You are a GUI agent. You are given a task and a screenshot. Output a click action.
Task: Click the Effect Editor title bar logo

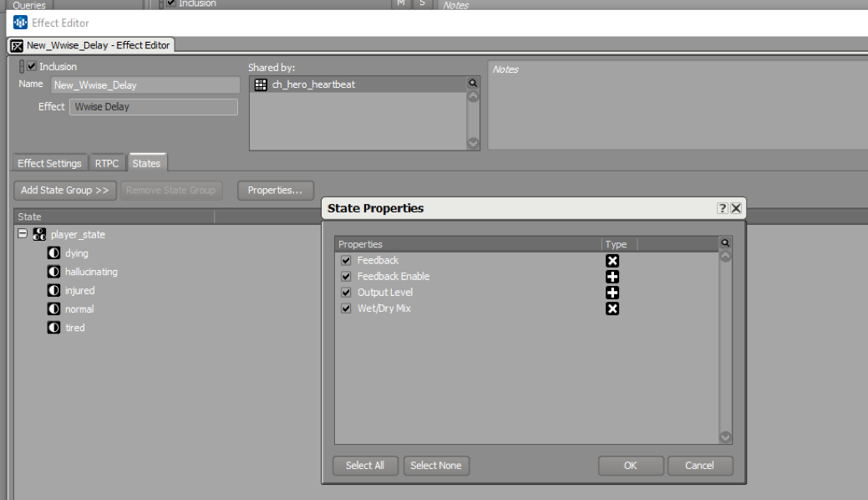(x=21, y=23)
